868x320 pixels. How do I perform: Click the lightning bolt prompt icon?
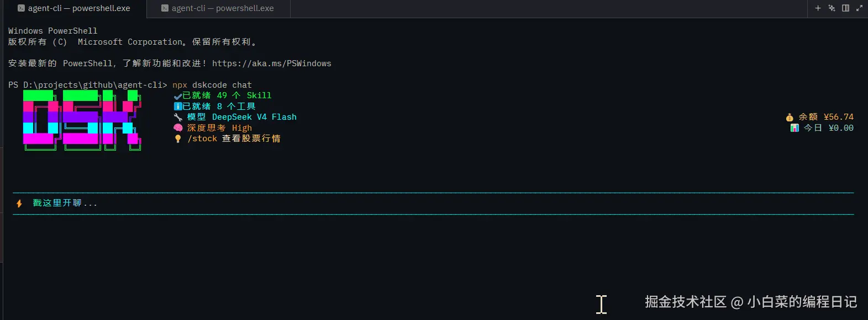pos(19,204)
